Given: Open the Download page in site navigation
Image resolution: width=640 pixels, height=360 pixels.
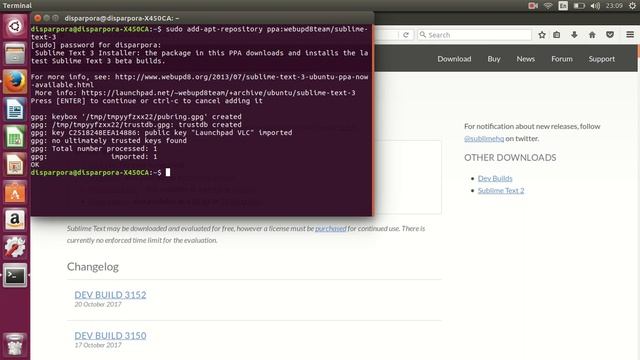Looking at the screenshot, I should click(454, 59).
